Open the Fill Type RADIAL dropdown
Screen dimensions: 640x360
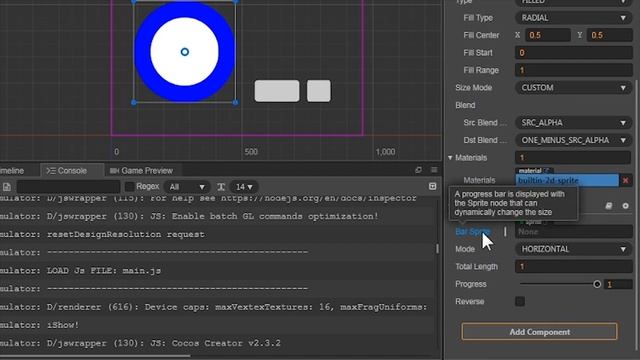click(x=573, y=18)
